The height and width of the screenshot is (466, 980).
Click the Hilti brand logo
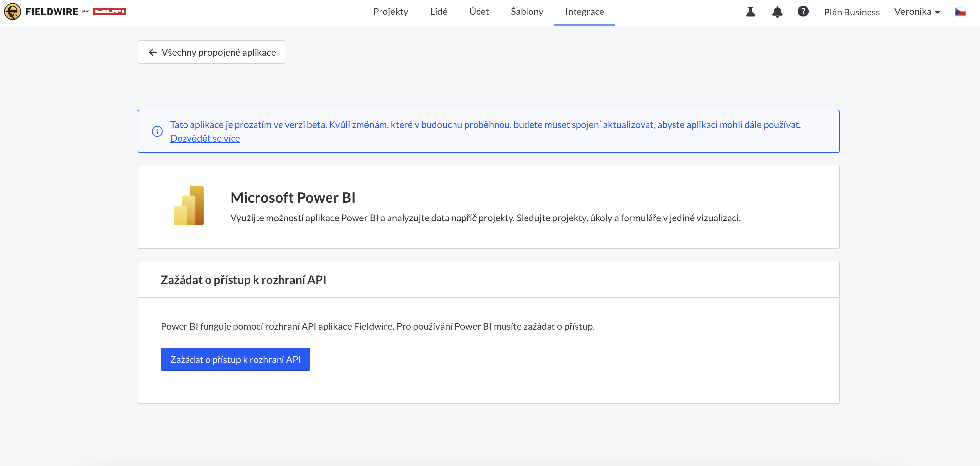[110, 12]
